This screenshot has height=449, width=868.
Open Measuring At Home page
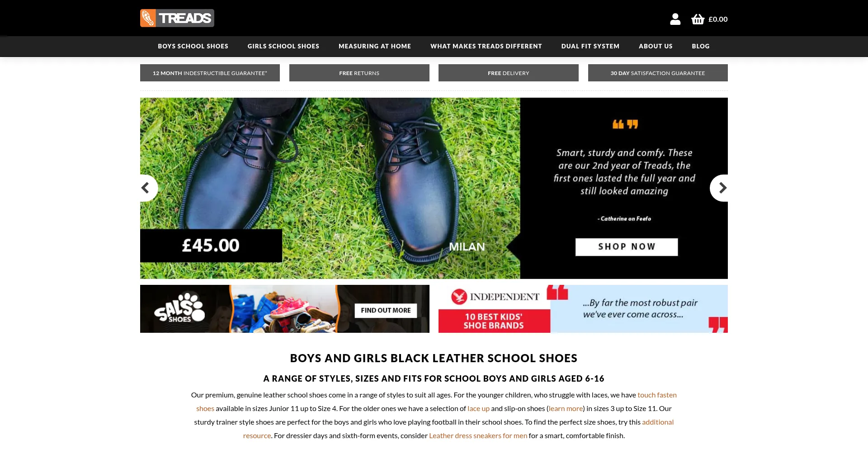(x=375, y=46)
